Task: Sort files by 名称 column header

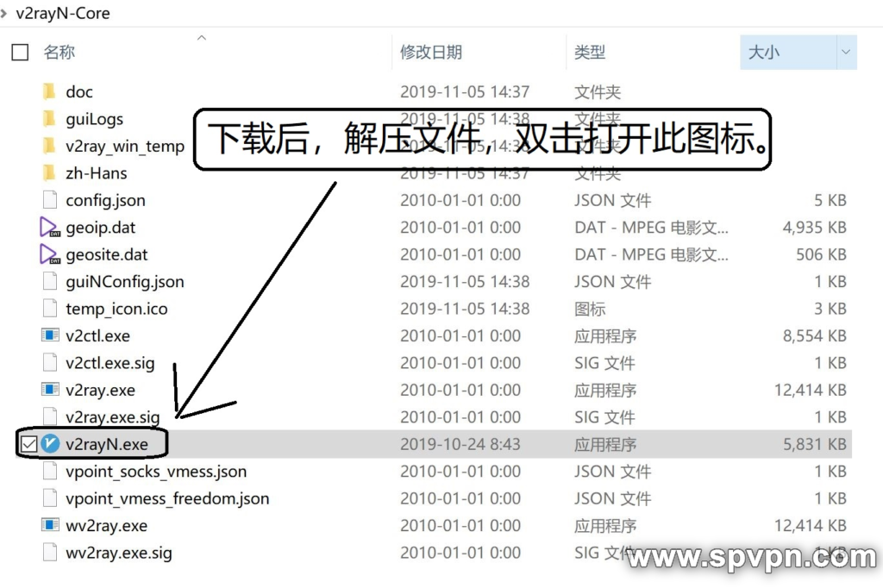Action: pyautogui.click(x=59, y=53)
